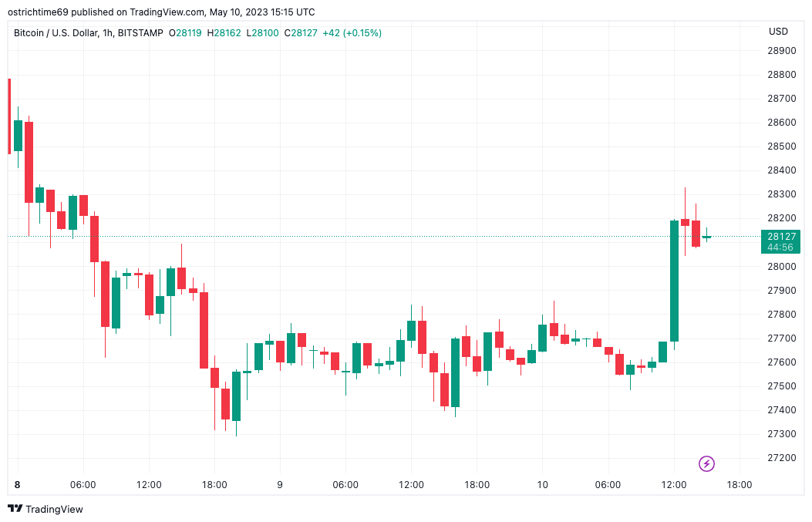Click the 28900 price axis label
This screenshot has width=812, height=522.
[782, 51]
